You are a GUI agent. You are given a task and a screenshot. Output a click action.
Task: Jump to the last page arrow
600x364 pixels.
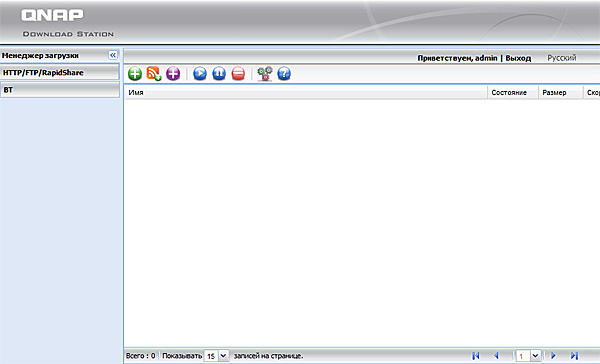pyautogui.click(x=574, y=356)
